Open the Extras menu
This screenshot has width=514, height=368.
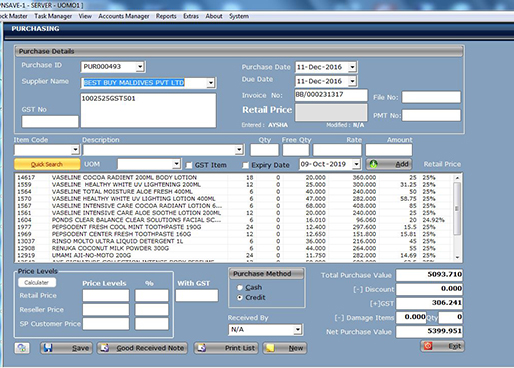191,16
